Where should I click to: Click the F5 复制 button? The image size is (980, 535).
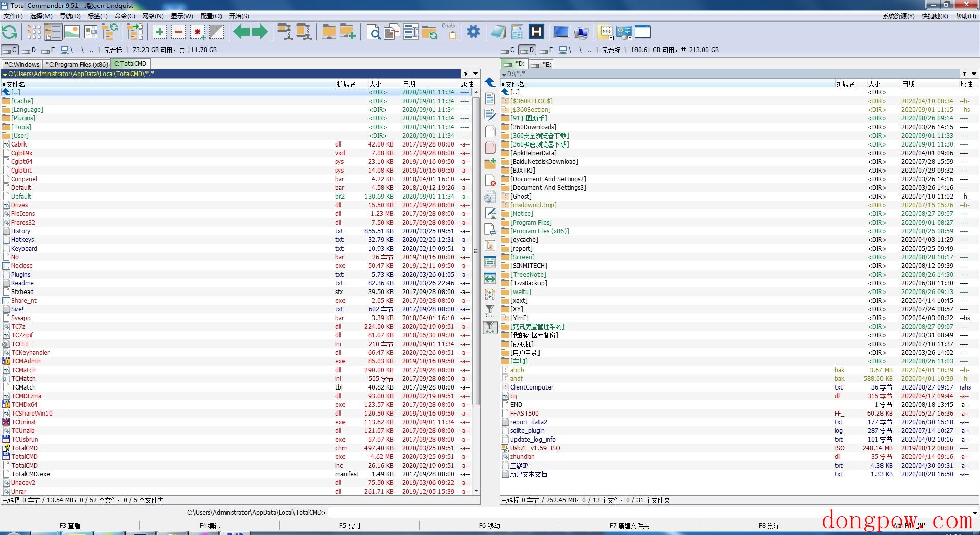click(x=350, y=525)
